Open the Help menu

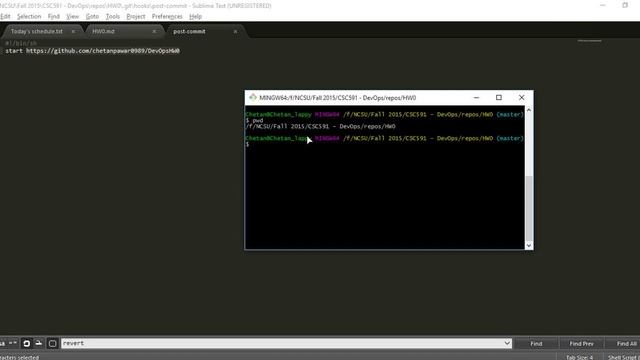(196, 16)
